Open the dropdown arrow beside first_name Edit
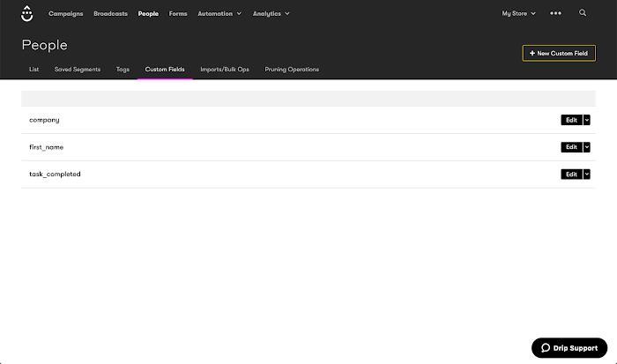 (587, 147)
